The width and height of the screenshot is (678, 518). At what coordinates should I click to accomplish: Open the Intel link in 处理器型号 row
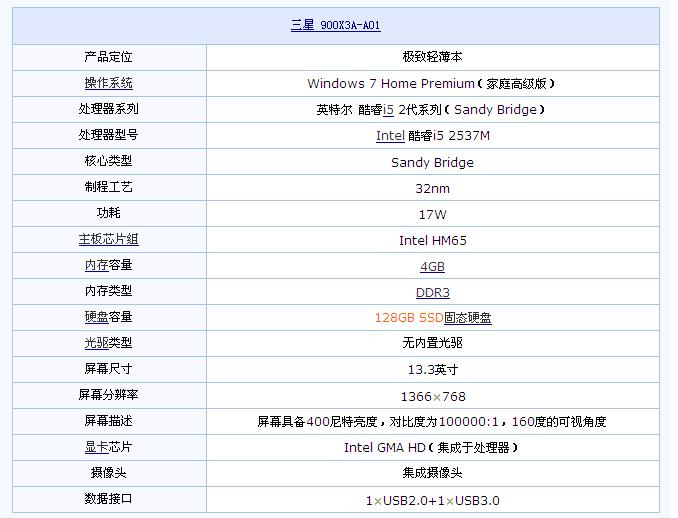[x=390, y=136]
